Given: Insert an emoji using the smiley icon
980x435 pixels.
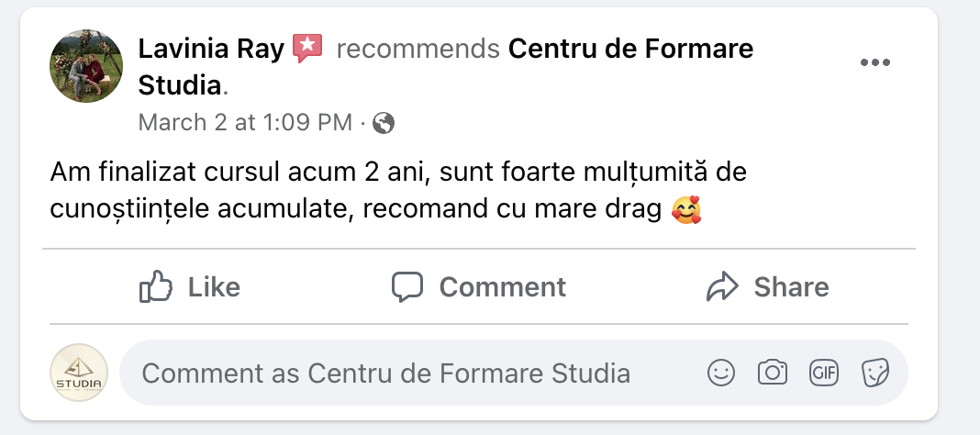Looking at the screenshot, I should point(721,373).
